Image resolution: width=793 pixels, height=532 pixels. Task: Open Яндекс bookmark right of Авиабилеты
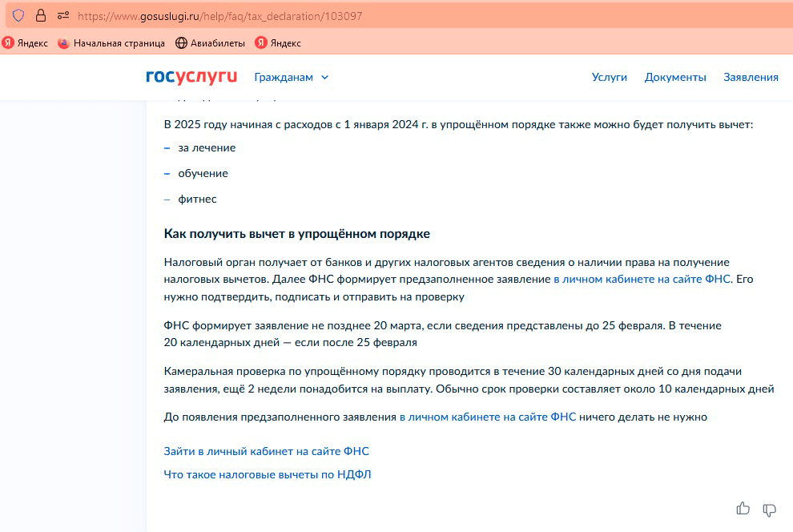[x=278, y=43]
